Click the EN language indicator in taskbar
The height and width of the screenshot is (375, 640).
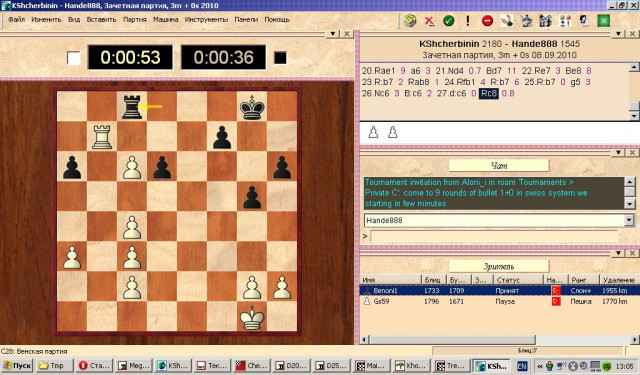522,366
